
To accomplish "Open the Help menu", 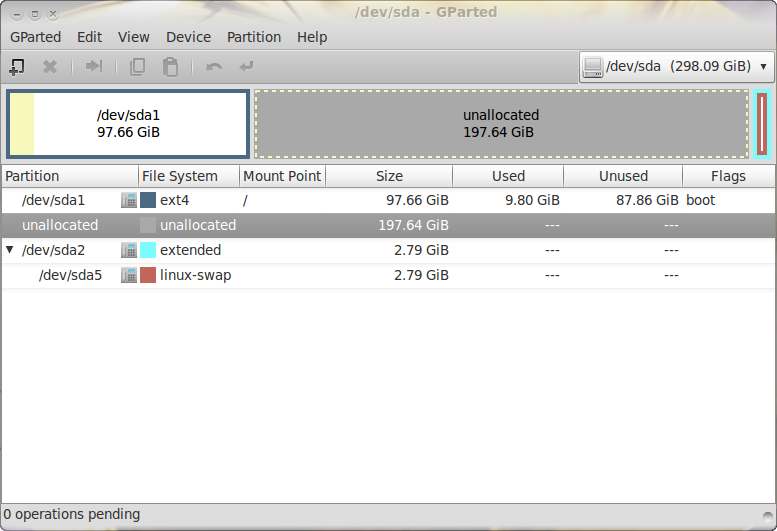I will [312, 37].
